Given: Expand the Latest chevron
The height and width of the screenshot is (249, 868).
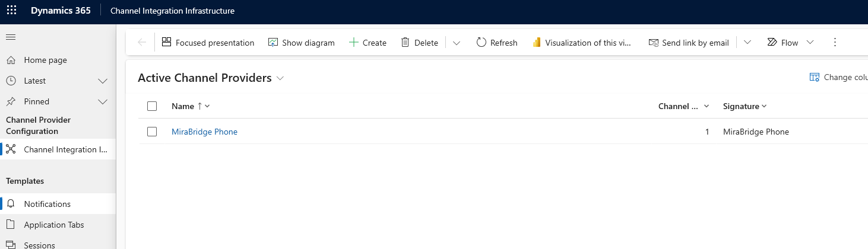Looking at the screenshot, I should (x=103, y=81).
